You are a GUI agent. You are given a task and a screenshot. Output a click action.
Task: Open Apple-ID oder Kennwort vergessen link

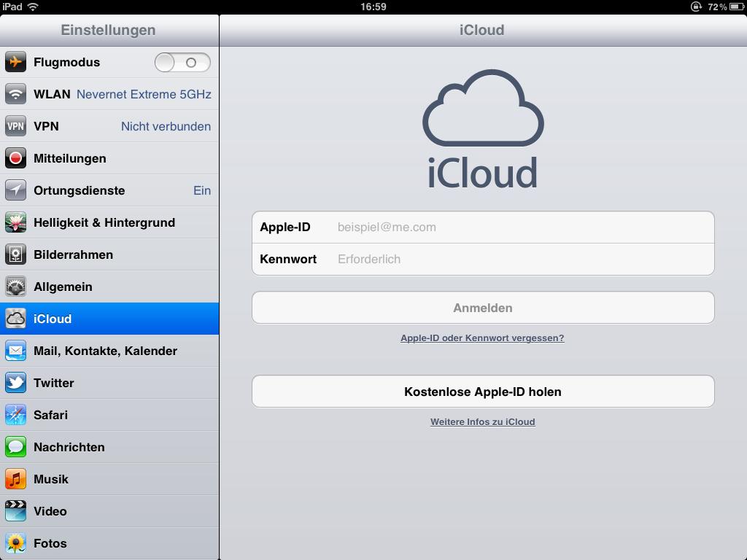(482, 338)
